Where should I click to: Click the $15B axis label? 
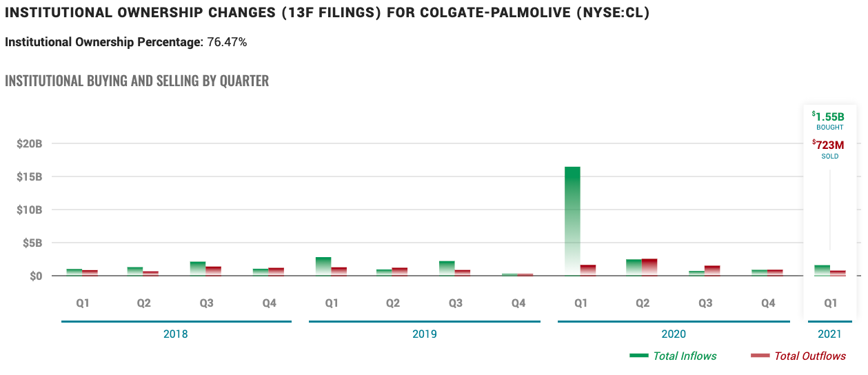pos(30,177)
